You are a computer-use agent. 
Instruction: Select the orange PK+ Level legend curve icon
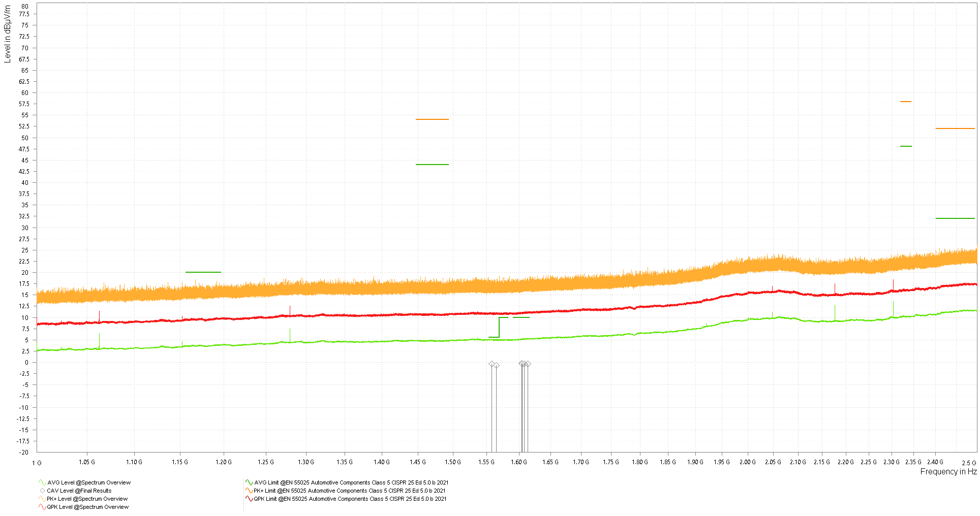pos(41,499)
